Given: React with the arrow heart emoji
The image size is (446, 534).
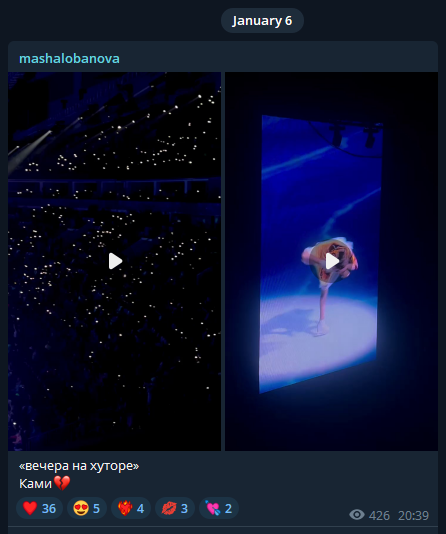Looking at the screenshot, I should (219, 508).
